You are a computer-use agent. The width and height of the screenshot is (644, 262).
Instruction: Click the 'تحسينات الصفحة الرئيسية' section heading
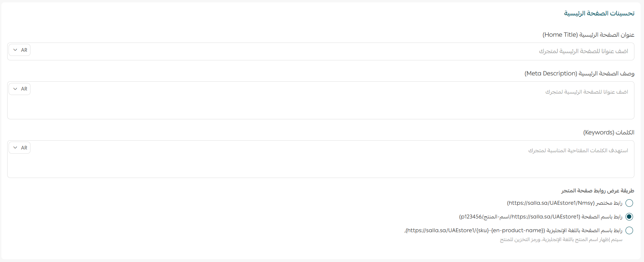[x=599, y=13]
